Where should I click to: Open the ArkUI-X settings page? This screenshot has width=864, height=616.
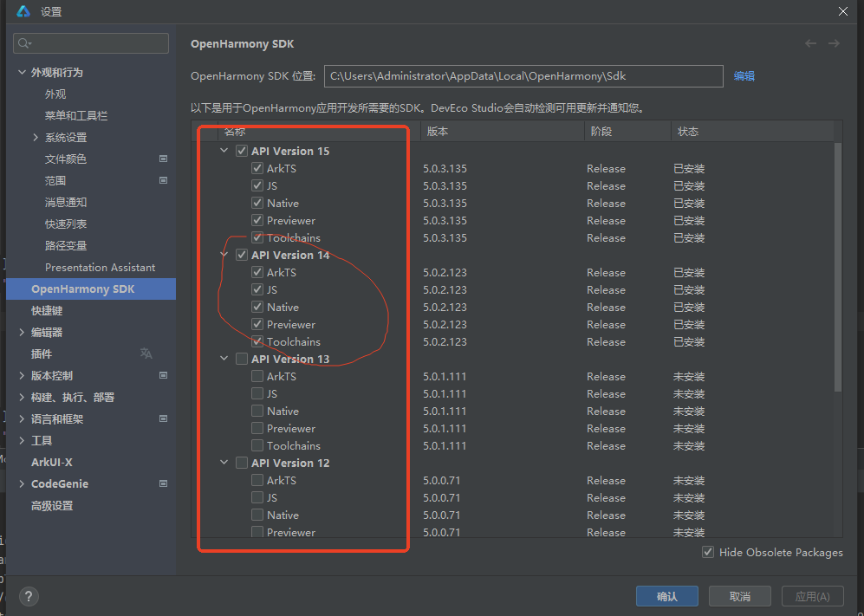[x=52, y=463]
